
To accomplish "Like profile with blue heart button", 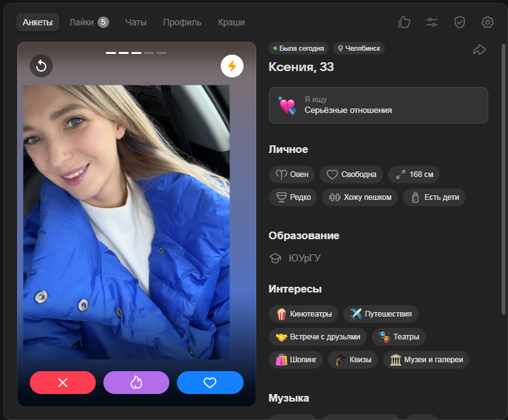I will (210, 383).
